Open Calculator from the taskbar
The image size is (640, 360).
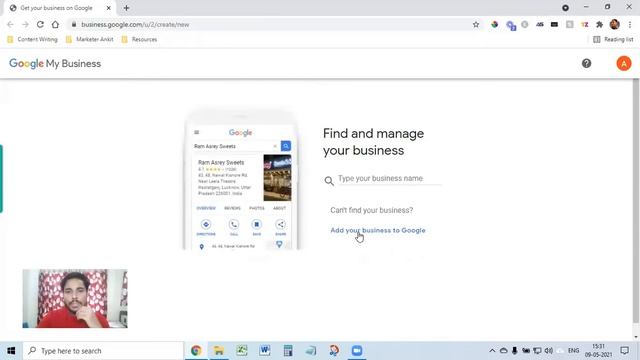pos(288,351)
